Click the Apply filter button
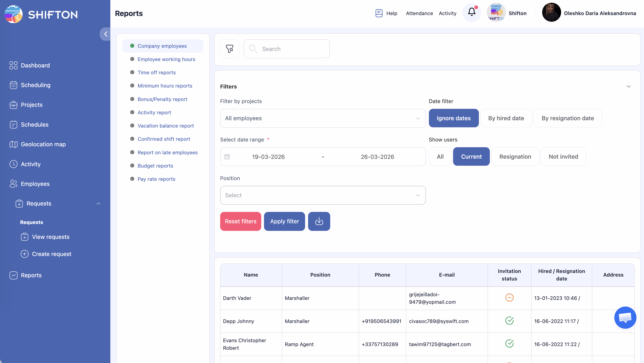 click(284, 222)
